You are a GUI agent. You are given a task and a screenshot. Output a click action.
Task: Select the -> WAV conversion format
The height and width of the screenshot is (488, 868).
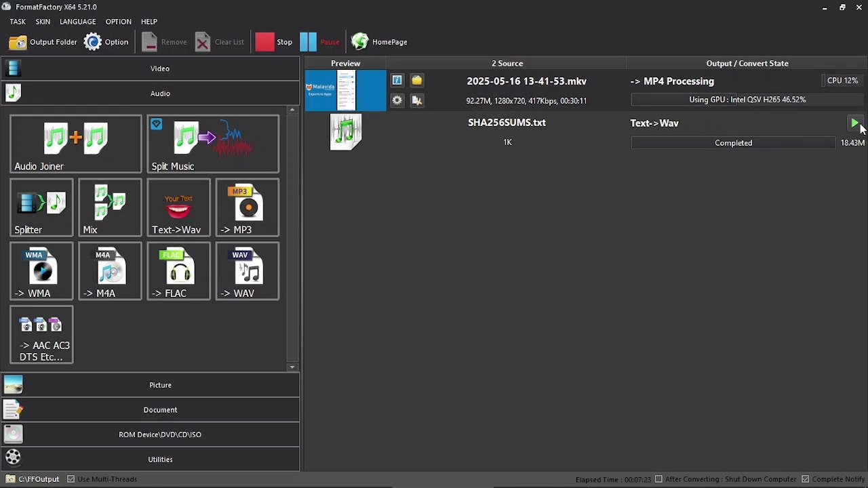tap(247, 271)
